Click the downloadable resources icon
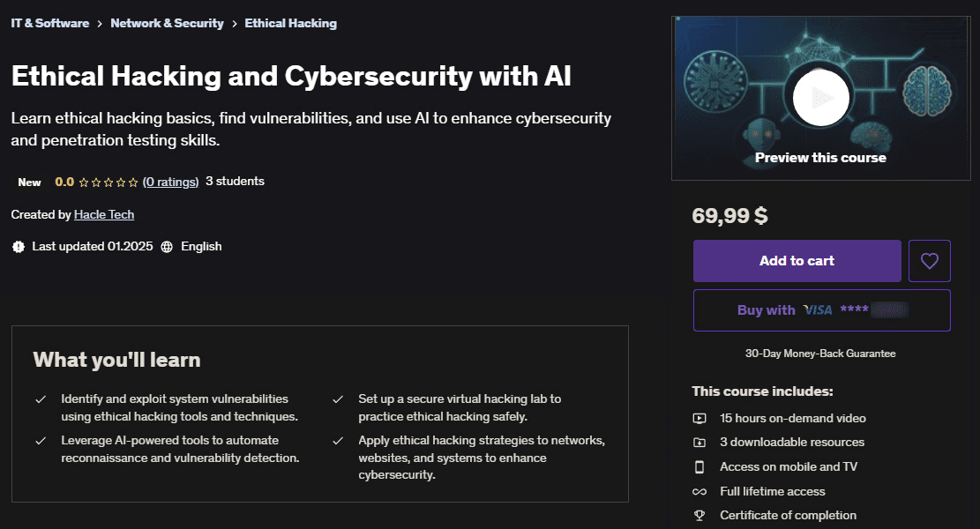This screenshot has width=980, height=529. (x=699, y=442)
